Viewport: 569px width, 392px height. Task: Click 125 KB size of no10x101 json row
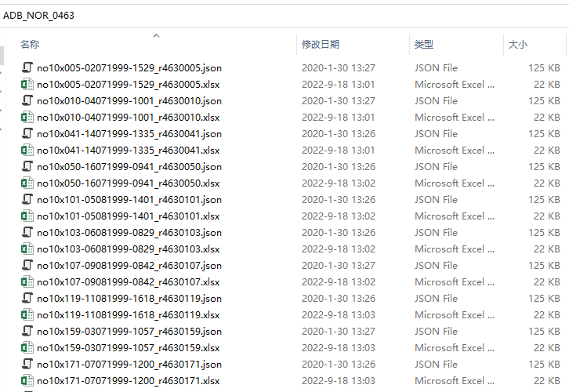click(545, 199)
